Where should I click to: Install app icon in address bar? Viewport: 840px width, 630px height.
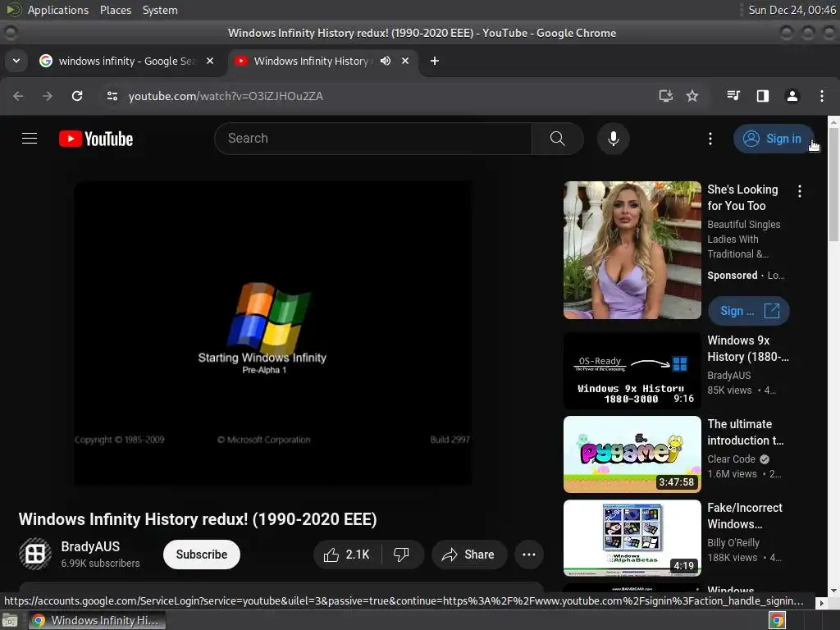[x=665, y=96]
